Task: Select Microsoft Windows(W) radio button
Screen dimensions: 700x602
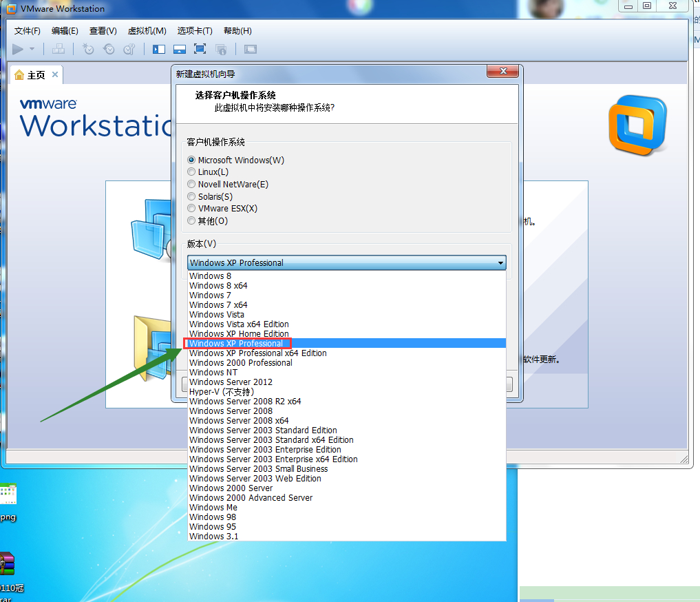Action: coord(191,160)
